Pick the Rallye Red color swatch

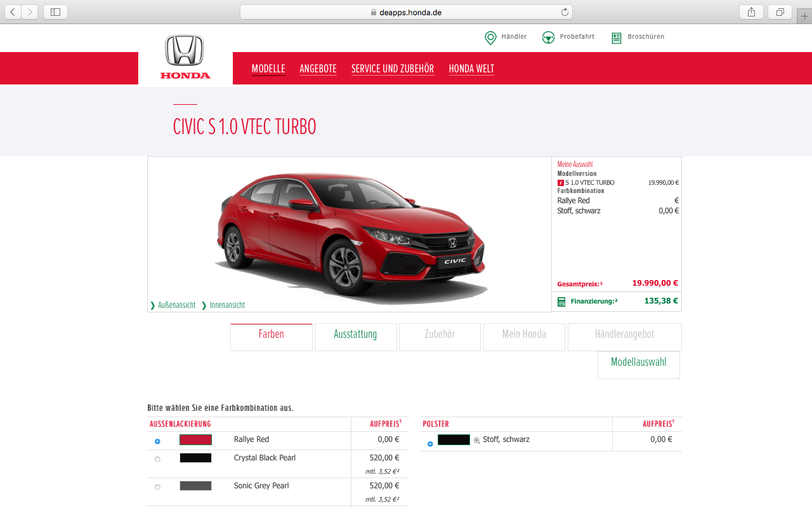(195, 439)
